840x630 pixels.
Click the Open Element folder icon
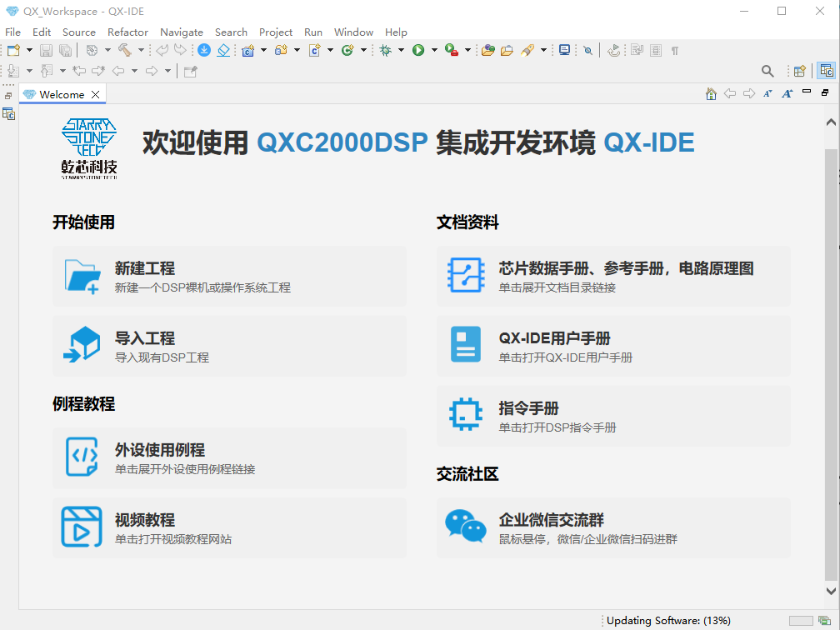point(488,50)
